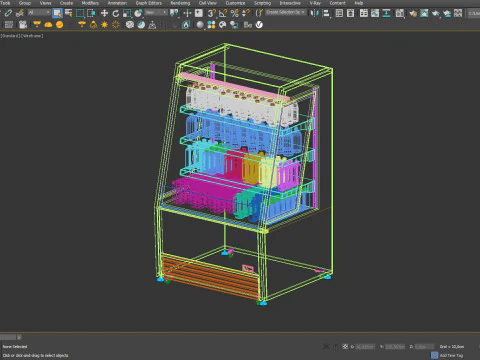This screenshot has width=480, height=360.
Task: Toggle Window/Crossing selection mode
Action: [x=91, y=13]
